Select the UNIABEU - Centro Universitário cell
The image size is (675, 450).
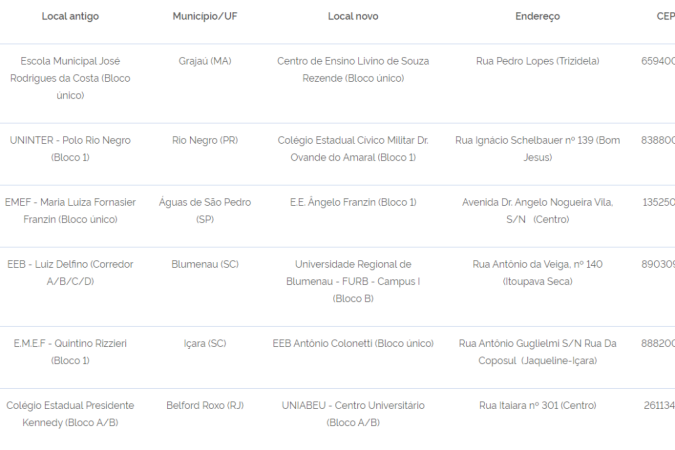(x=353, y=413)
